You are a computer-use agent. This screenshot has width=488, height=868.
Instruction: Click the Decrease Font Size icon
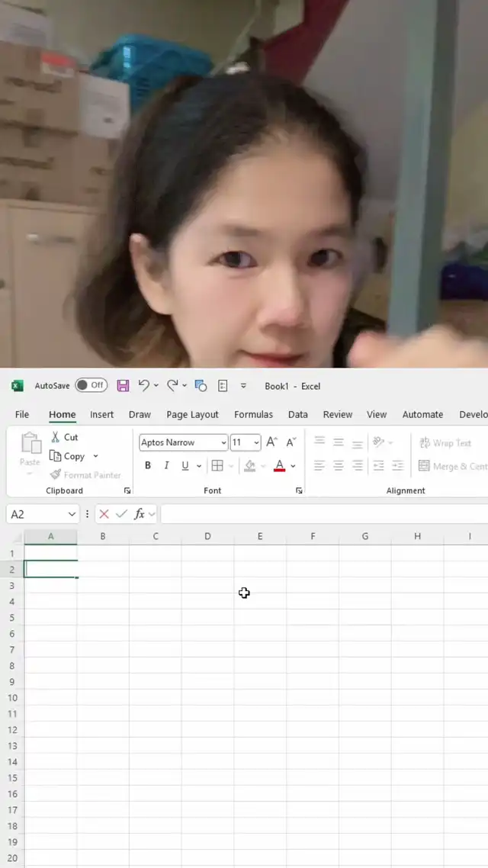coord(291,442)
